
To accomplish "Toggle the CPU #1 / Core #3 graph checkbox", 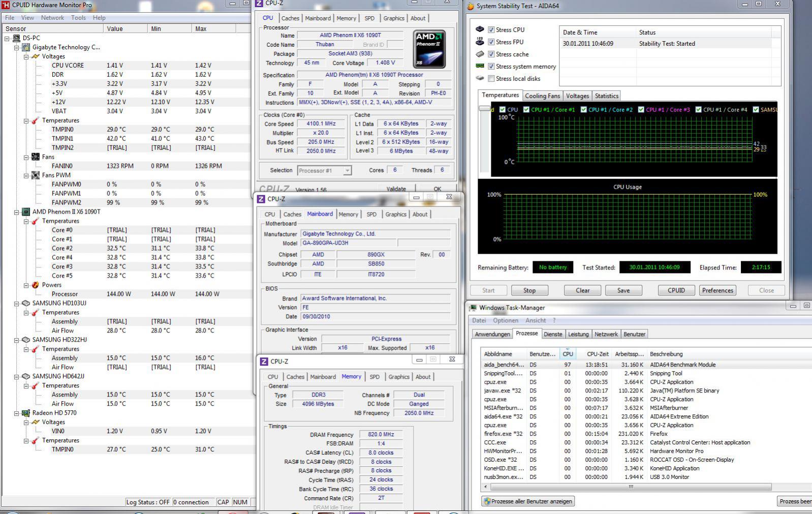I will [641, 109].
